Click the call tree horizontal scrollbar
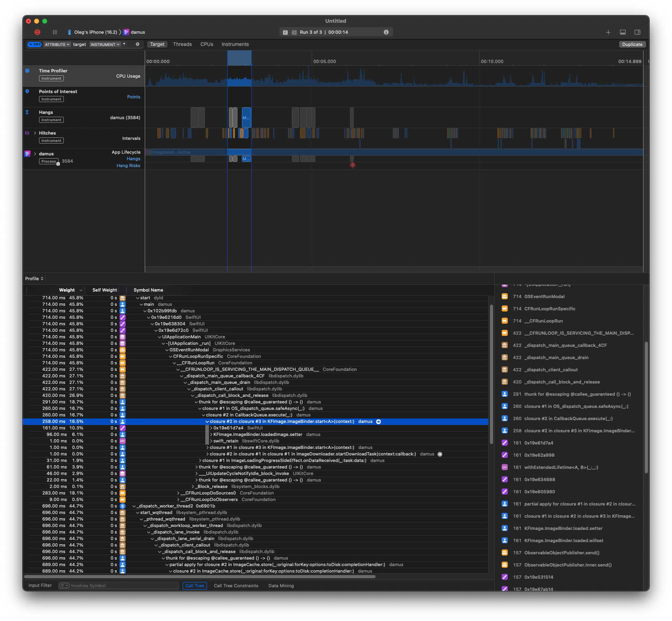The height and width of the screenshot is (621, 672). [200, 576]
